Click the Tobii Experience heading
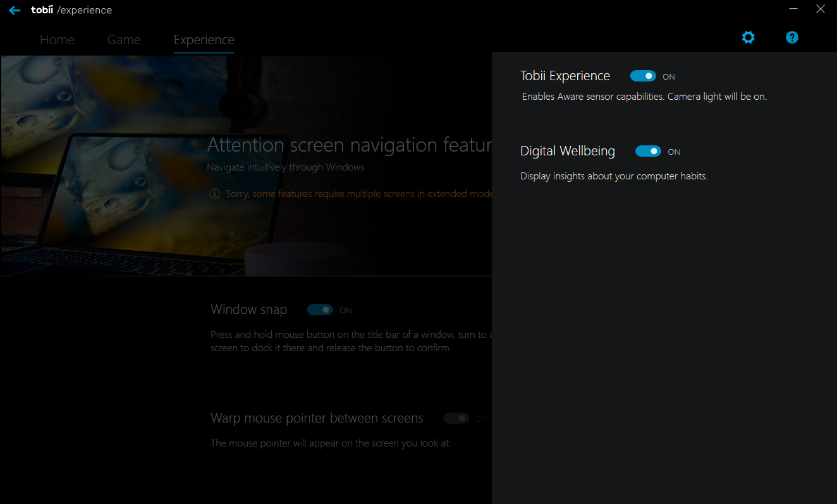Image resolution: width=837 pixels, height=504 pixels. tap(565, 76)
